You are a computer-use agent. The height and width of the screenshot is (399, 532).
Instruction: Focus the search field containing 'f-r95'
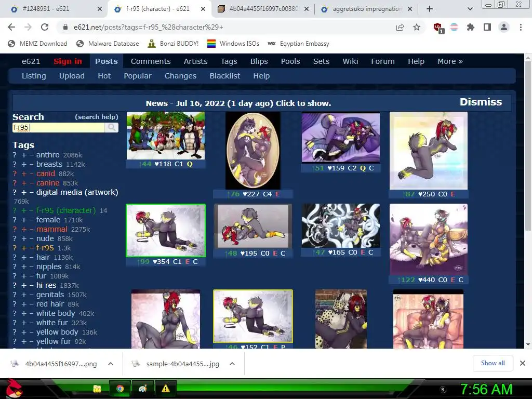(58, 128)
